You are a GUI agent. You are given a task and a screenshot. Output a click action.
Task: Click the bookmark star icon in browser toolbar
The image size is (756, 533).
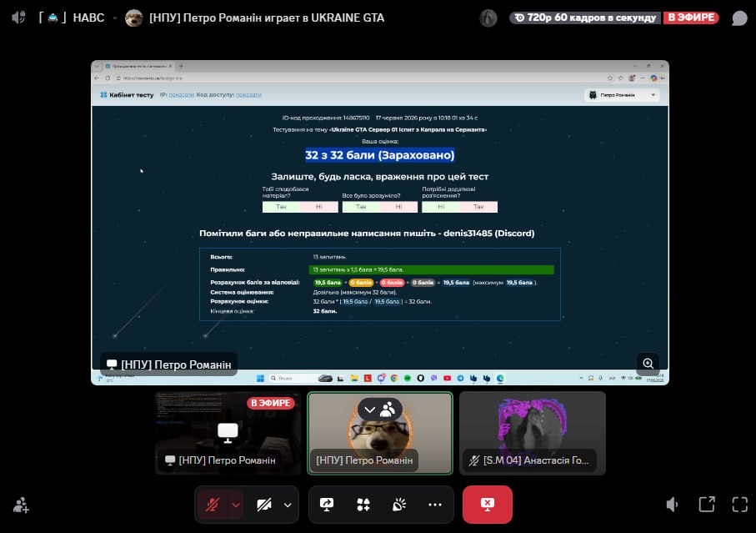610,78
